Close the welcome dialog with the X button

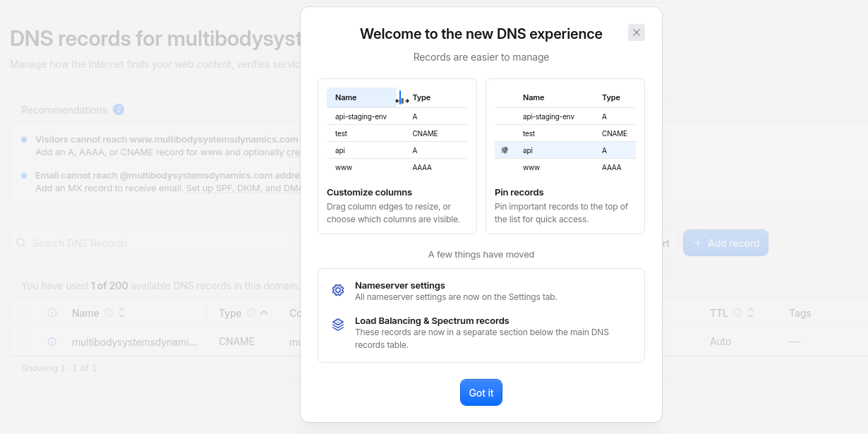637,32
